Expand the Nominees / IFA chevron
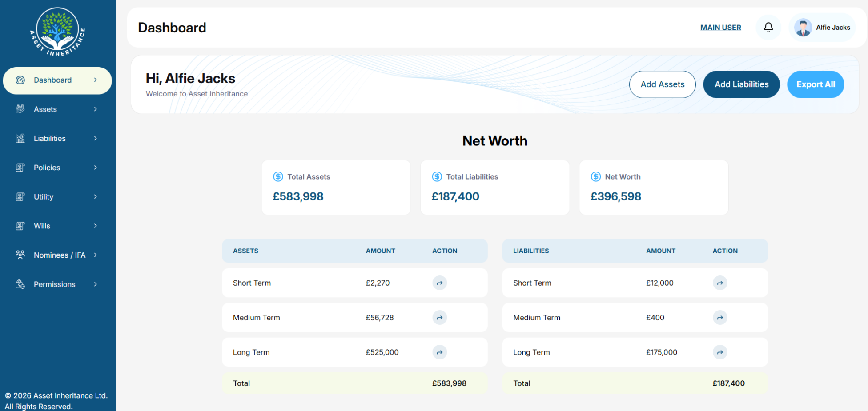Screen dimensions: 868x411 coord(96,255)
